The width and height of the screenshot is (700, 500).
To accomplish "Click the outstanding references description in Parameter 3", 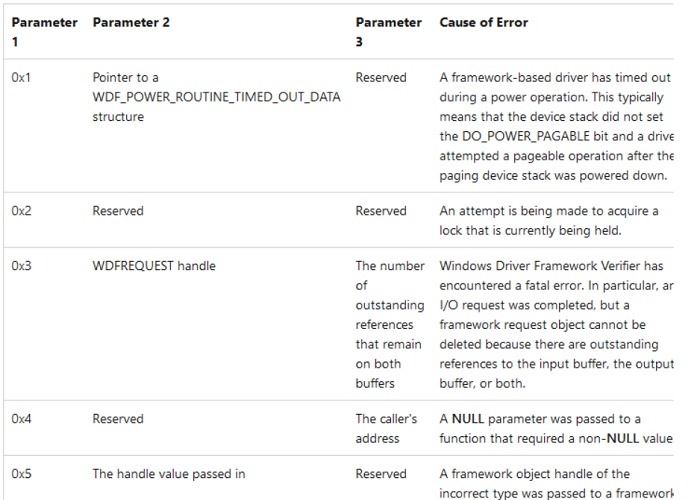I will point(389,324).
